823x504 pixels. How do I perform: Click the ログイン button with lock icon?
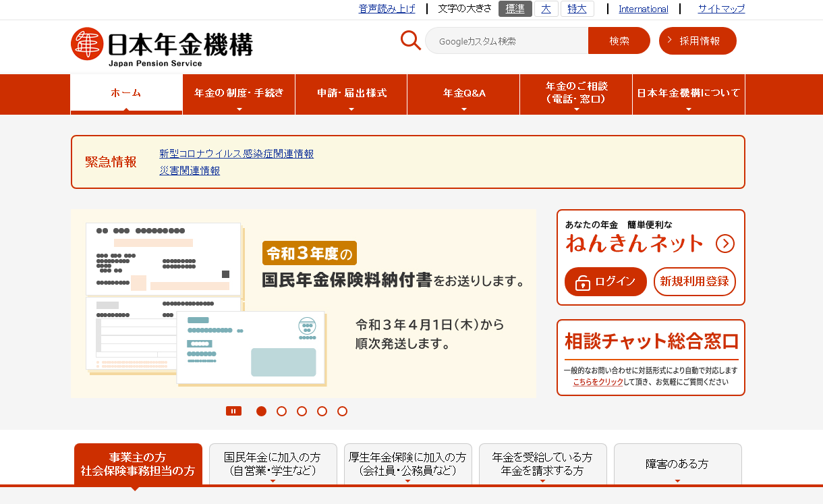pos(605,282)
